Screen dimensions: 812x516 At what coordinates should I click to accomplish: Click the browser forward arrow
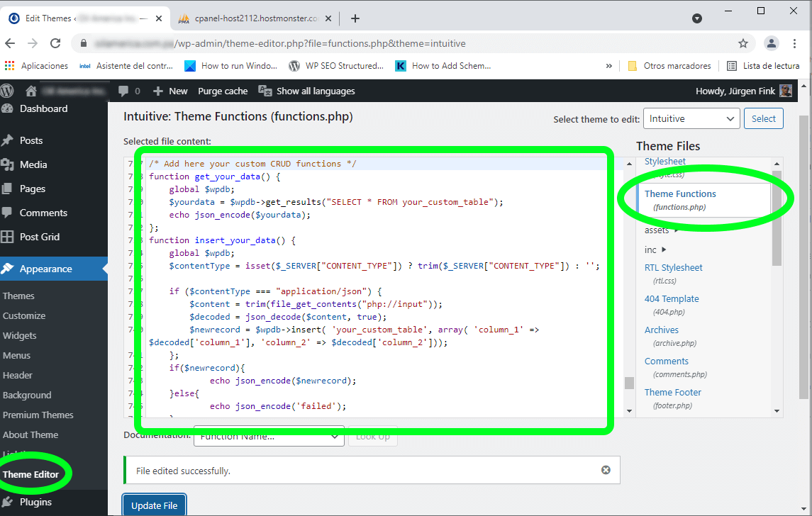click(x=33, y=43)
